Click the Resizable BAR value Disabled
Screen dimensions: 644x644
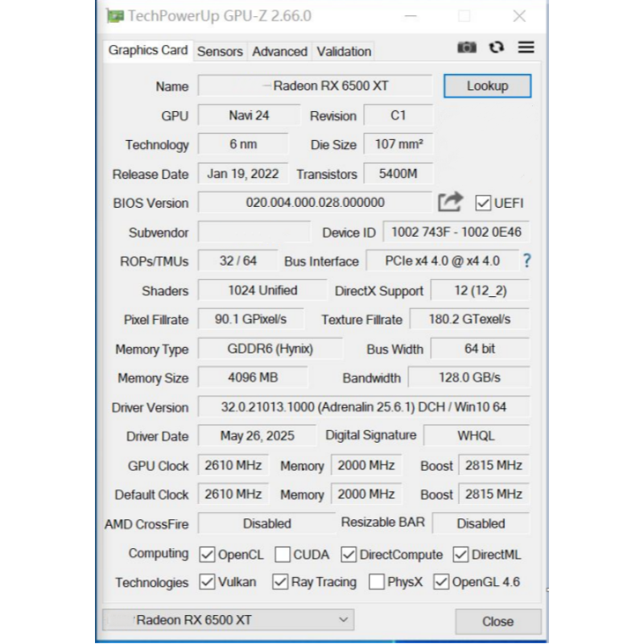(481, 523)
